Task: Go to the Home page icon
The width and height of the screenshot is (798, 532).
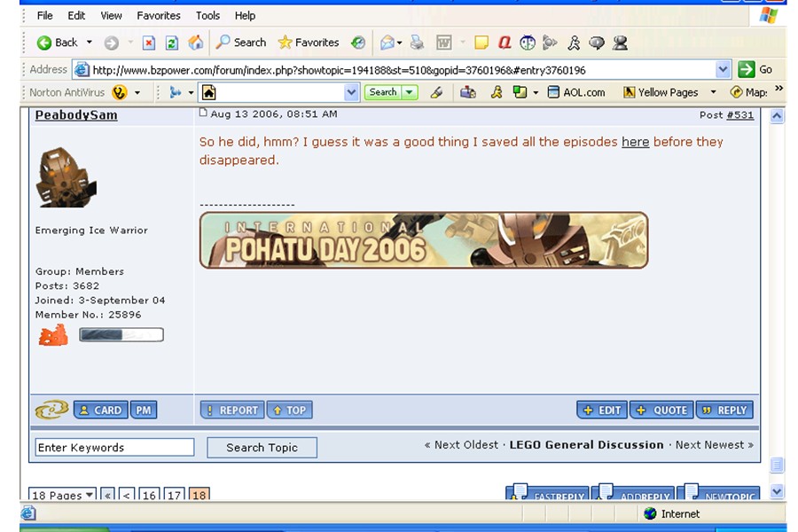Action: [x=195, y=43]
